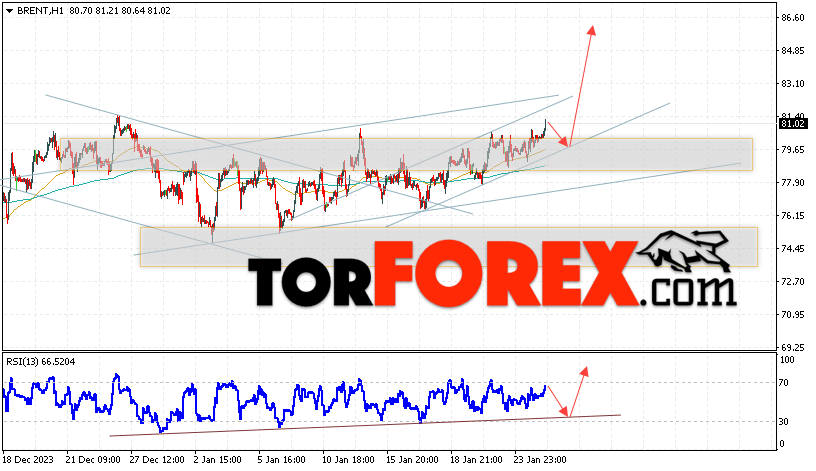Viewport: 816px width, 471px height.
Task: Select the 10 Jan 18:00 time axis label
Action: [348, 460]
